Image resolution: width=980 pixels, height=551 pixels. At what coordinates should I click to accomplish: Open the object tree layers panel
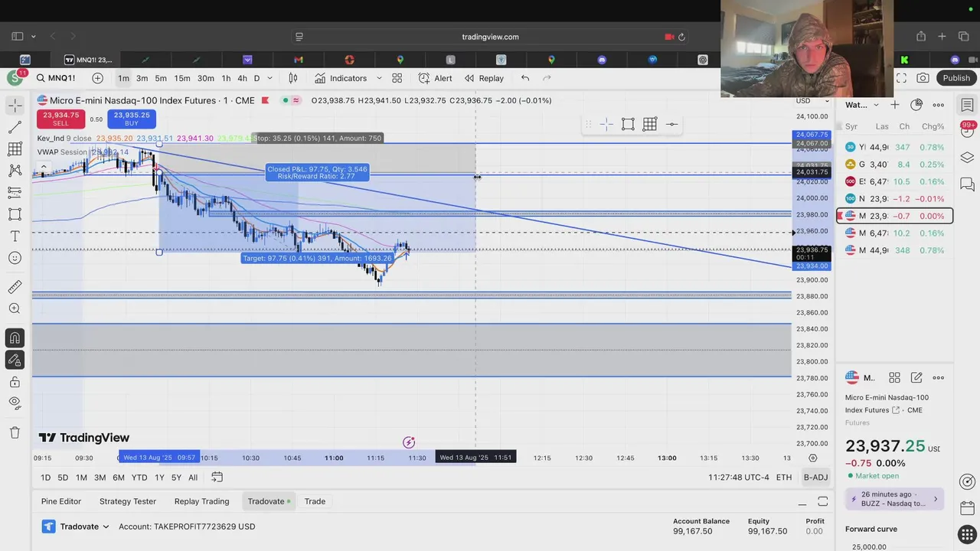click(967, 157)
